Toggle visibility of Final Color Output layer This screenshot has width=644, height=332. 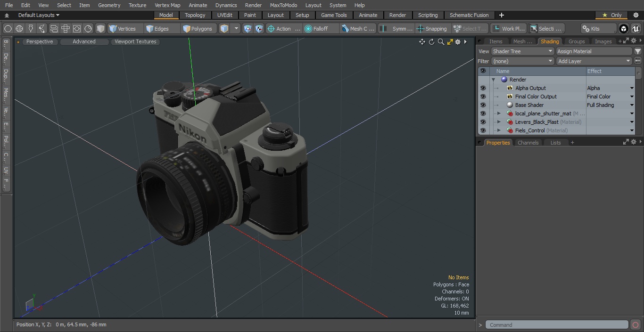483,97
